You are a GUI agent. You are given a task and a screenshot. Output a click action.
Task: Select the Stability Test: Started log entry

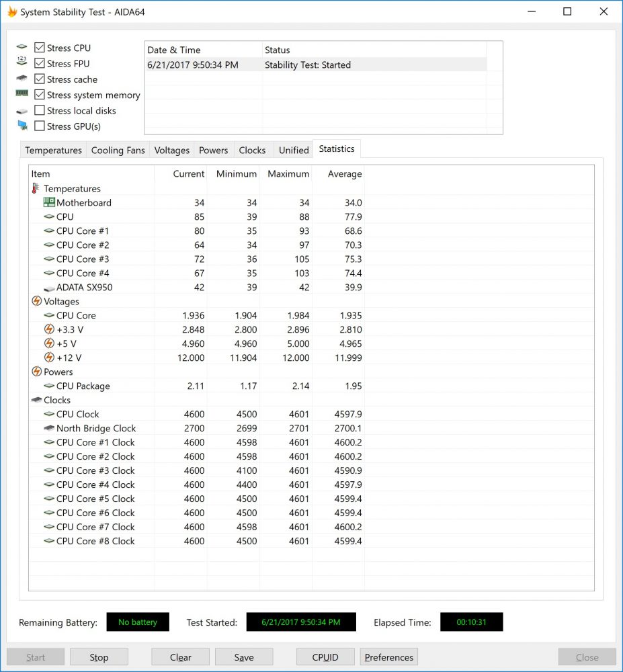pyautogui.click(x=316, y=65)
